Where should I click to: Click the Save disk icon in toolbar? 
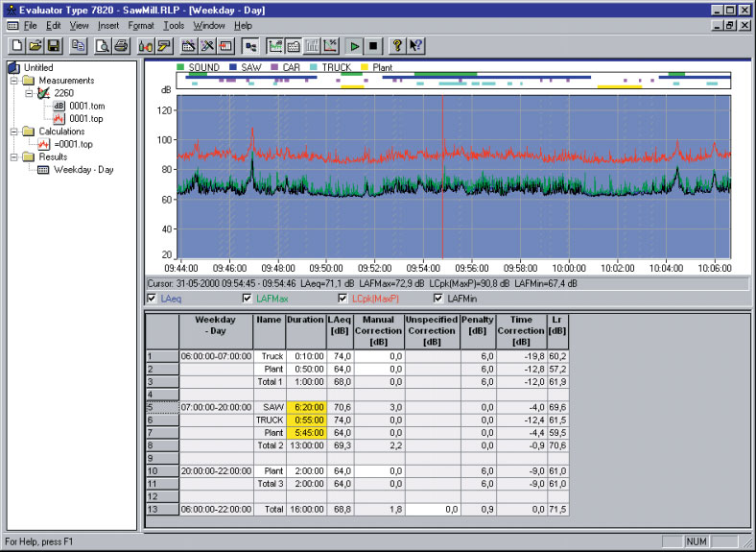[x=54, y=45]
